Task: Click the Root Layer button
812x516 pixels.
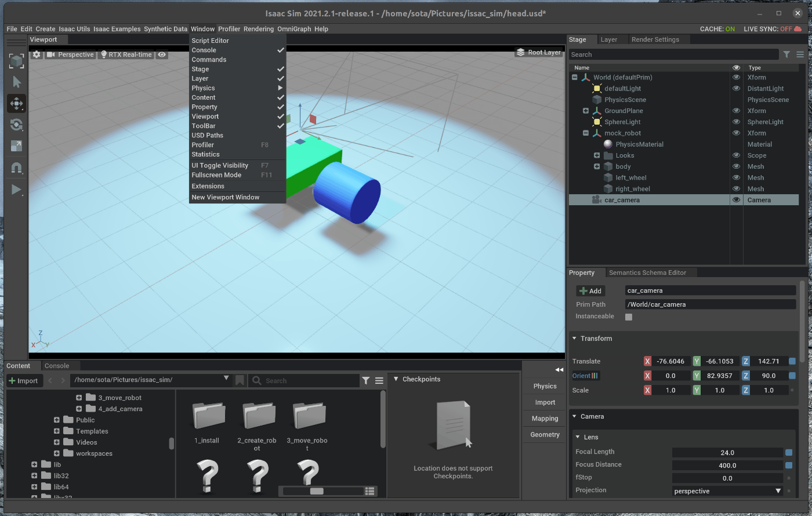Action: coord(538,52)
